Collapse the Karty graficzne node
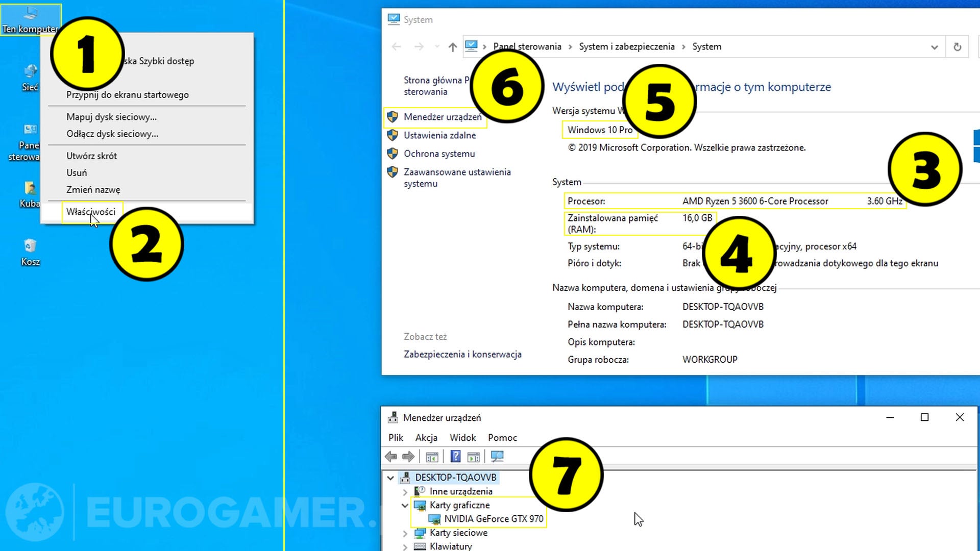The height and width of the screenshot is (551, 980). 405,506
